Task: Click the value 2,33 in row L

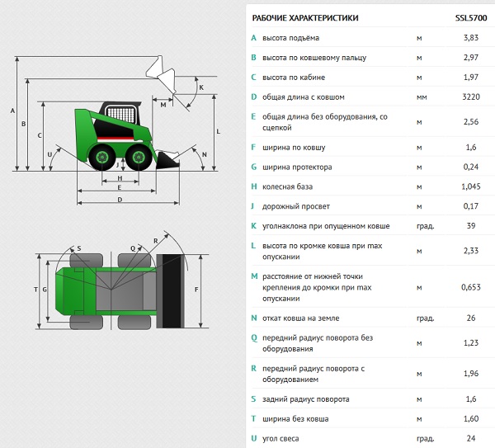Action: click(471, 251)
